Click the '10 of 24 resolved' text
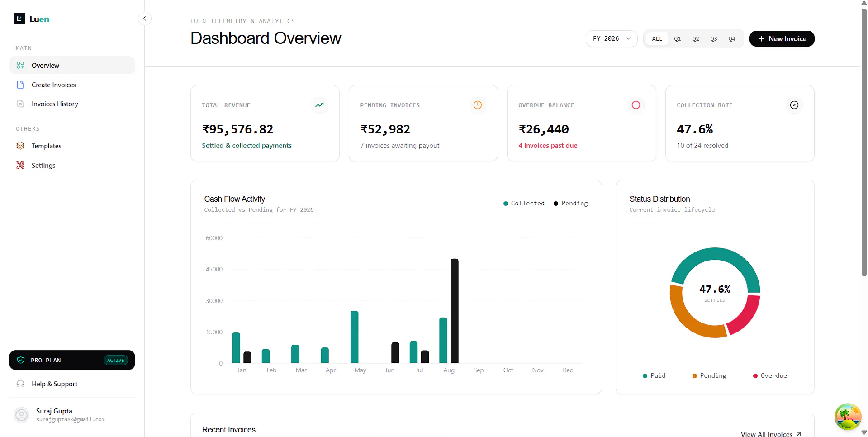The image size is (868, 437). 702,146
